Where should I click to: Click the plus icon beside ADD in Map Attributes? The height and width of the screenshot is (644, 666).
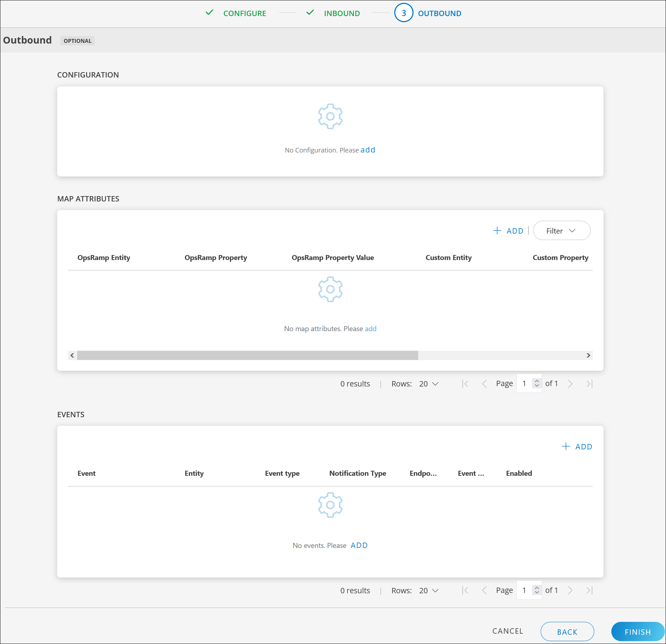point(497,230)
